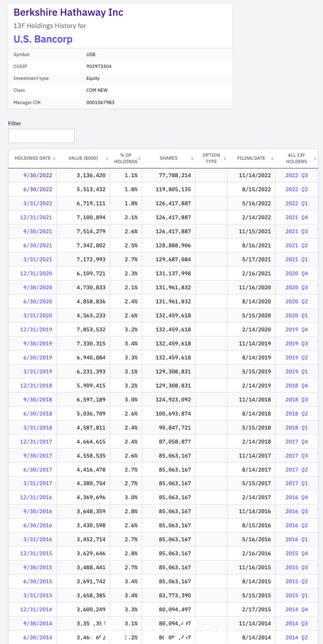View 2015 Q2 all 13F holders
Image resolution: width=323 pixels, height=644 pixels.
click(x=296, y=581)
